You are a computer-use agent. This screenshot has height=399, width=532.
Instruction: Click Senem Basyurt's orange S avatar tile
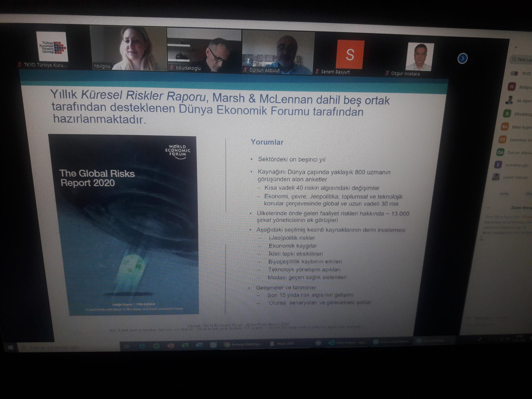point(350,54)
